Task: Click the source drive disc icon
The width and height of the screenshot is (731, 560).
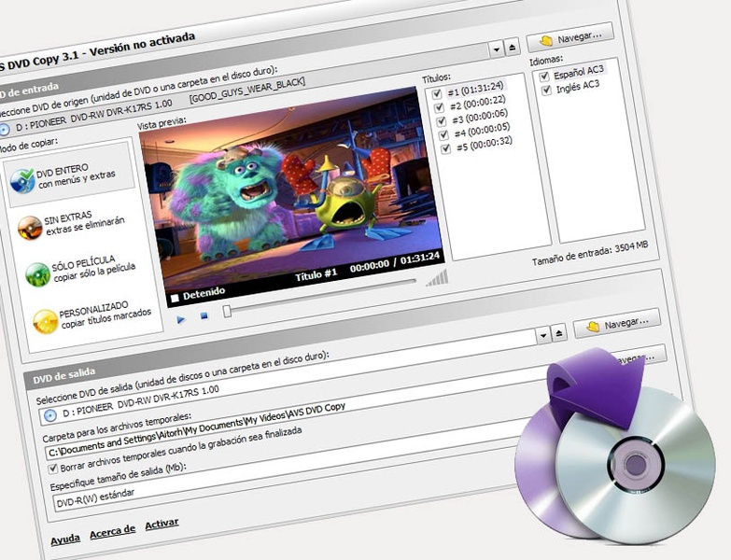Action: click(5, 129)
